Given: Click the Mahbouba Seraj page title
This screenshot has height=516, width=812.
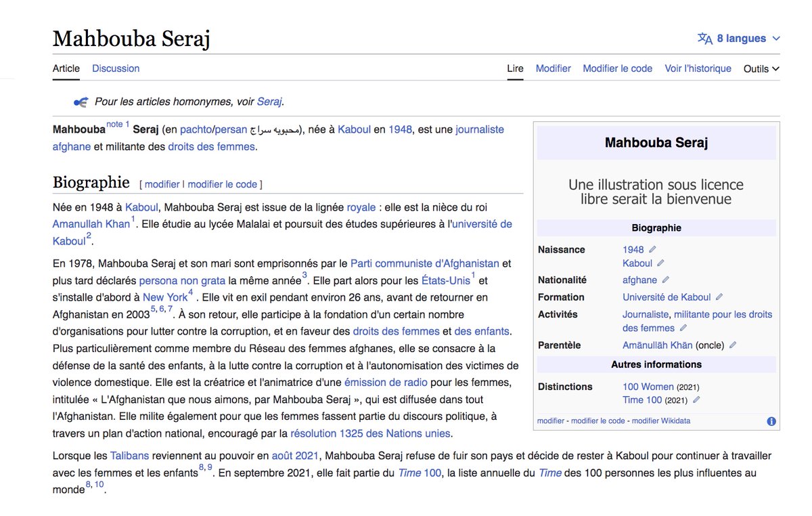Looking at the screenshot, I should pyautogui.click(x=131, y=39).
